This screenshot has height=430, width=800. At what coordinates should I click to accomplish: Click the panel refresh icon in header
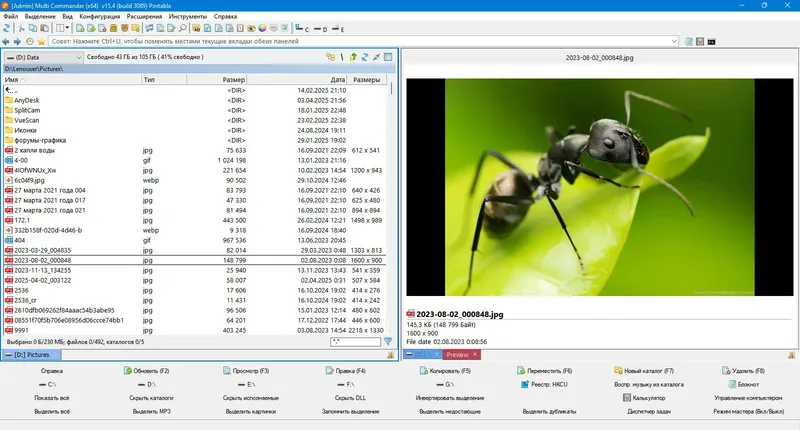point(365,57)
